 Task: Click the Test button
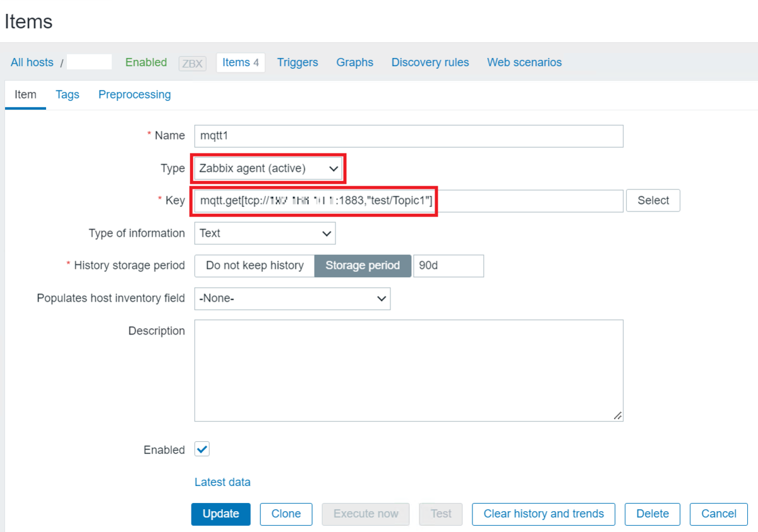tap(441, 514)
